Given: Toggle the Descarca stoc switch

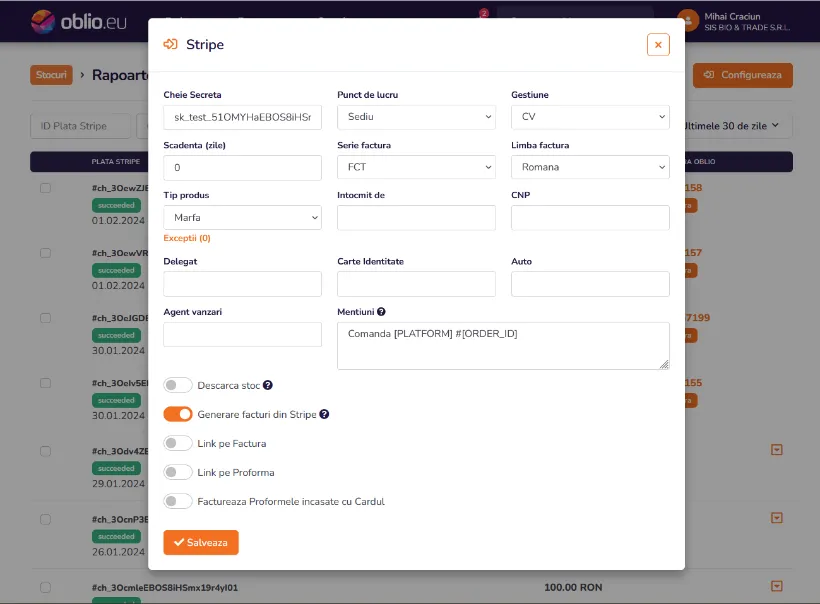Looking at the screenshot, I should click(x=178, y=385).
